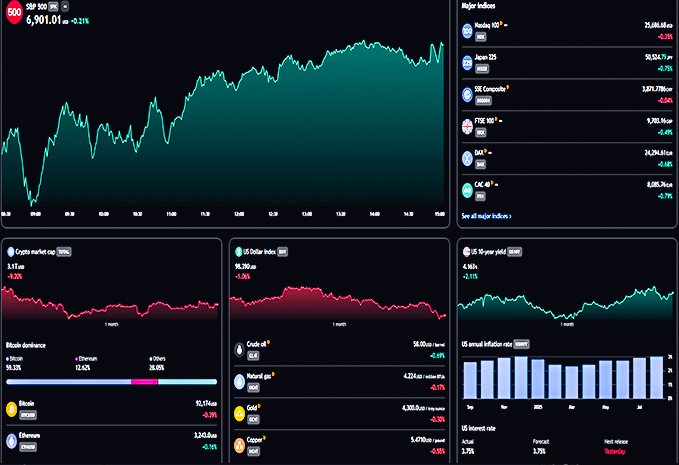Click the US annual inflation rate bar chart

(563, 377)
